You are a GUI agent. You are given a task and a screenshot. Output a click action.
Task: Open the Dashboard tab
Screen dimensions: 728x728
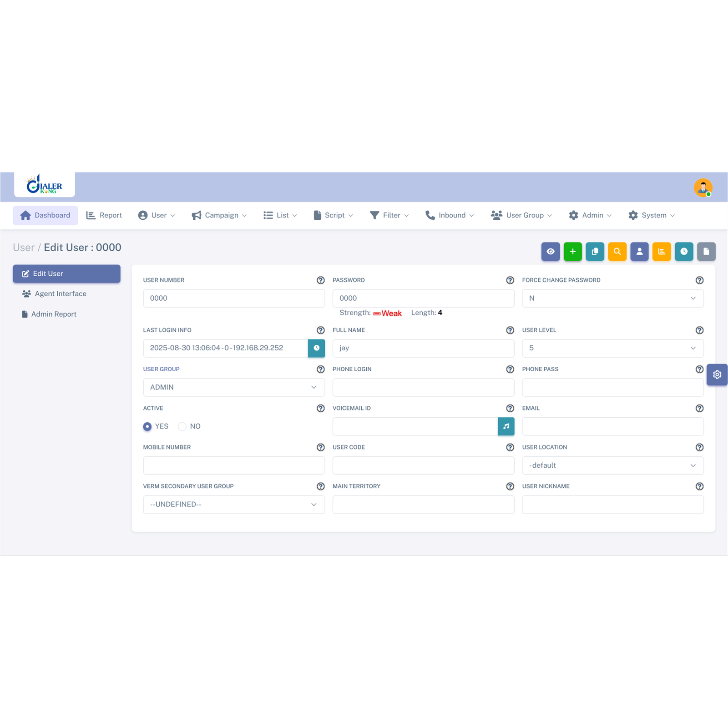pyautogui.click(x=45, y=215)
